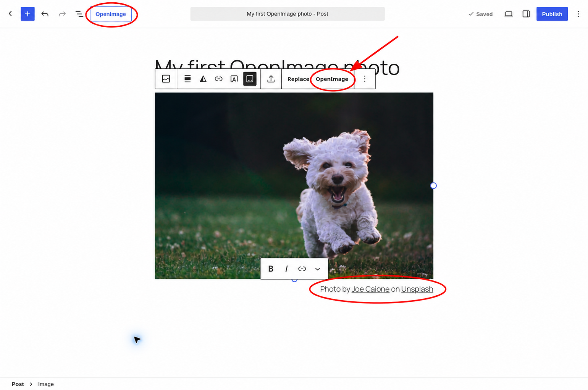
Task: Toggle bold in the caption
Action: (x=271, y=269)
